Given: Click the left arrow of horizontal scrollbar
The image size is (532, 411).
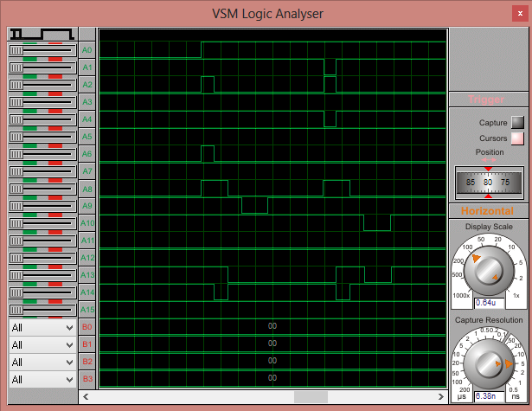Looking at the screenshot, I should [x=86, y=396].
